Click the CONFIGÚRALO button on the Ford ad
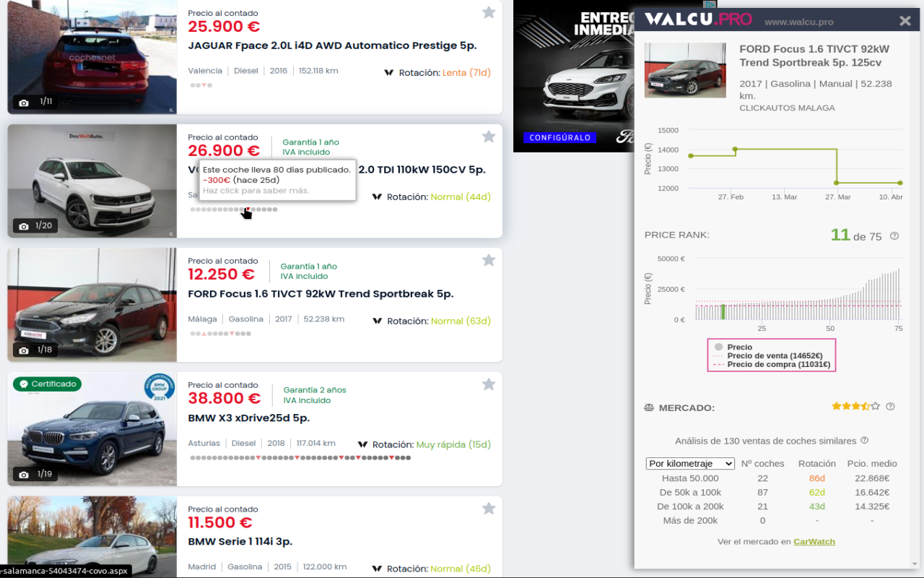The image size is (924, 578). point(560,137)
